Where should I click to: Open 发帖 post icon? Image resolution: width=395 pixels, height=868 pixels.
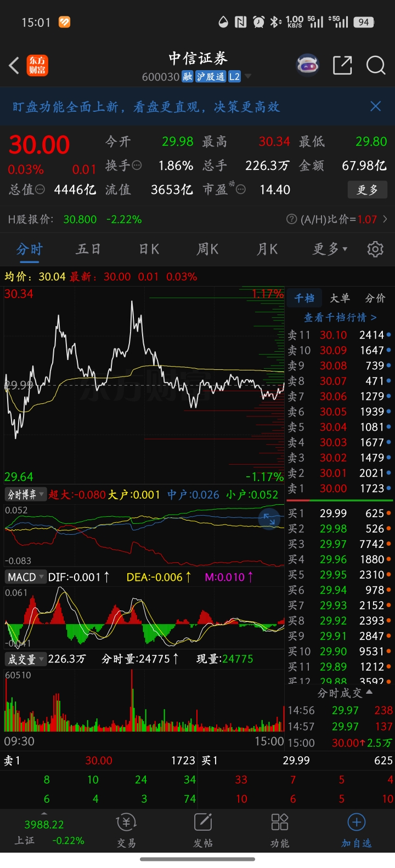tap(203, 831)
